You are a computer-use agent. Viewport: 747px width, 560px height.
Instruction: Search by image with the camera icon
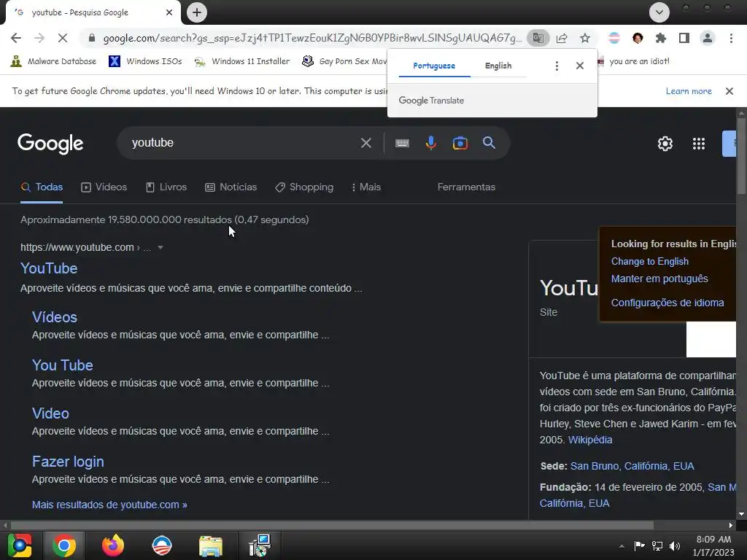(460, 143)
